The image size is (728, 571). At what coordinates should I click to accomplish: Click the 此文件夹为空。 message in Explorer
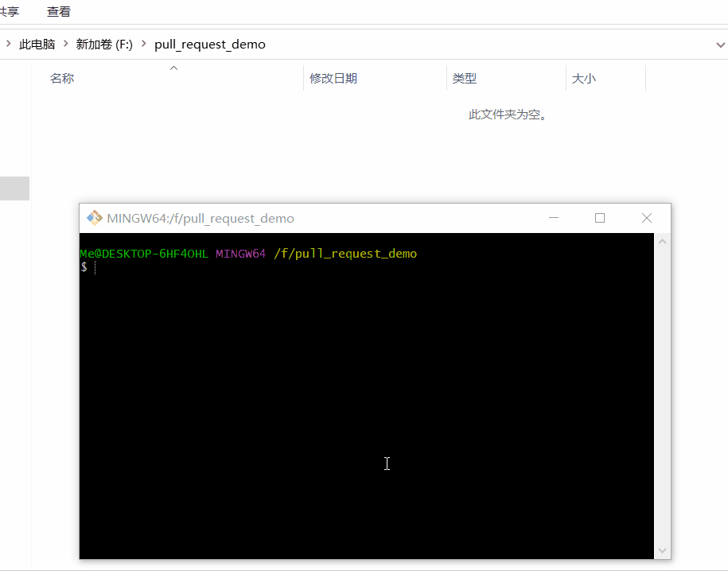pyautogui.click(x=508, y=115)
